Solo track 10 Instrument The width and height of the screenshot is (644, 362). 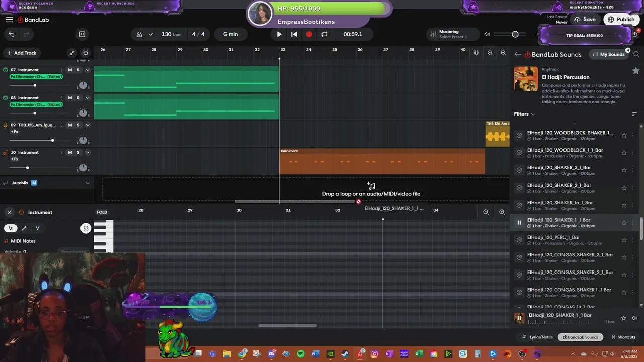78,152
